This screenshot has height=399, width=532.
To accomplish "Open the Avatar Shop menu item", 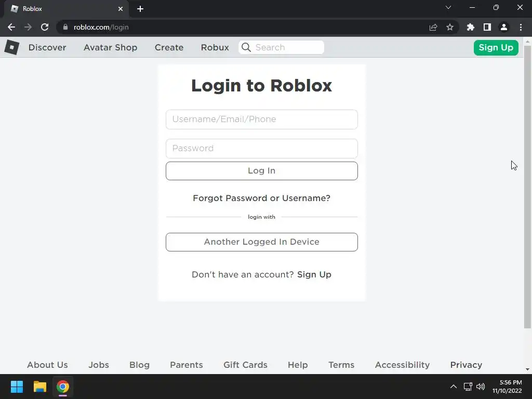I will point(110,47).
